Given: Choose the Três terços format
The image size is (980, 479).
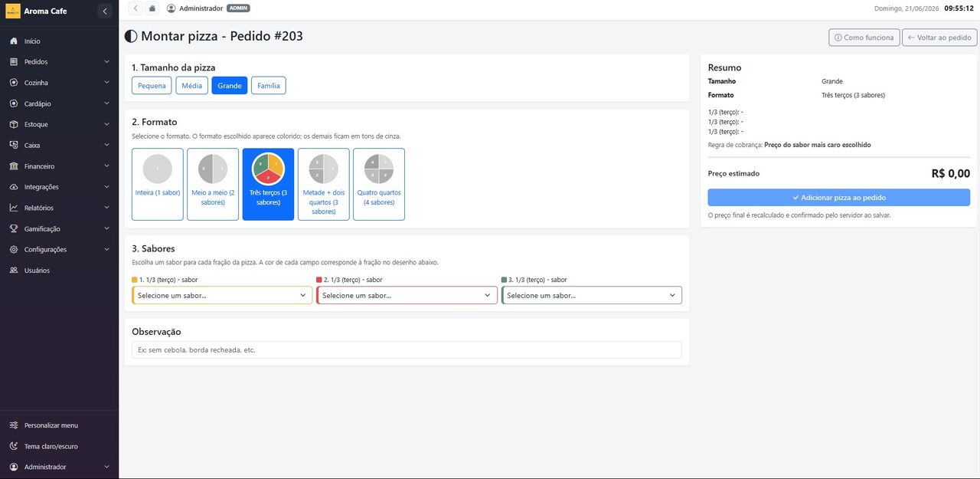Looking at the screenshot, I should (x=268, y=185).
